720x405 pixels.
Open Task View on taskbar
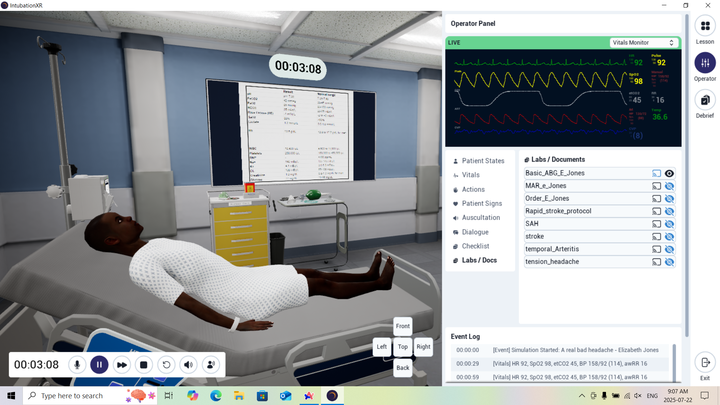coord(169,396)
